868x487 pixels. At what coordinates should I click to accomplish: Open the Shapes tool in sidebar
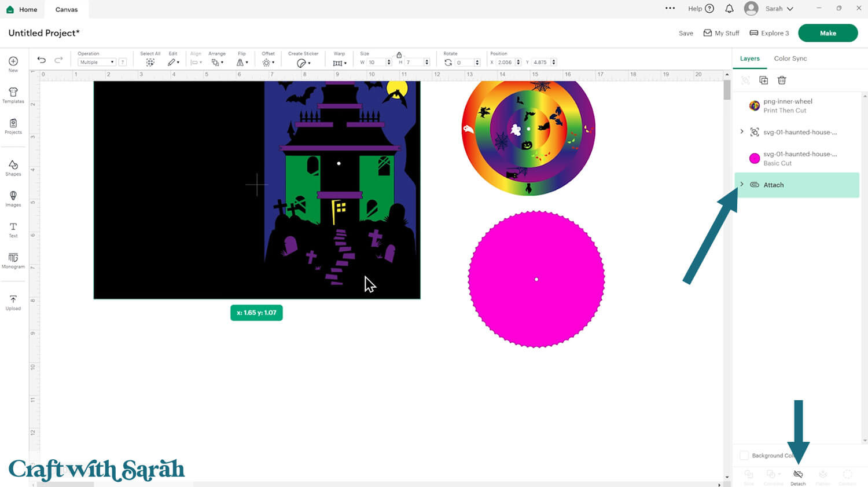click(13, 168)
